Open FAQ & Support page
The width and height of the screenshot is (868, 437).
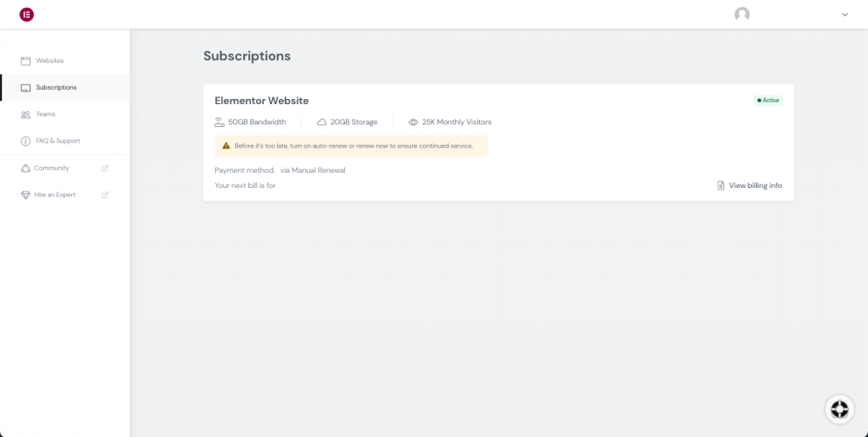(58, 141)
